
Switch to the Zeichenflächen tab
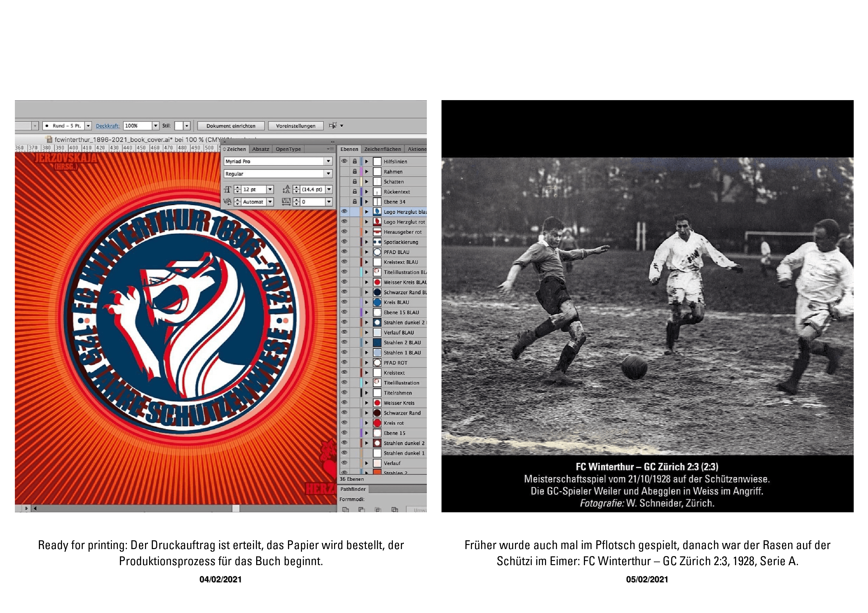pos(382,149)
